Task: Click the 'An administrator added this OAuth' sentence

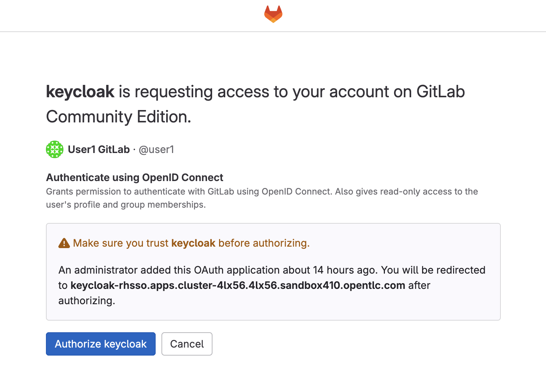Action: coord(170,270)
